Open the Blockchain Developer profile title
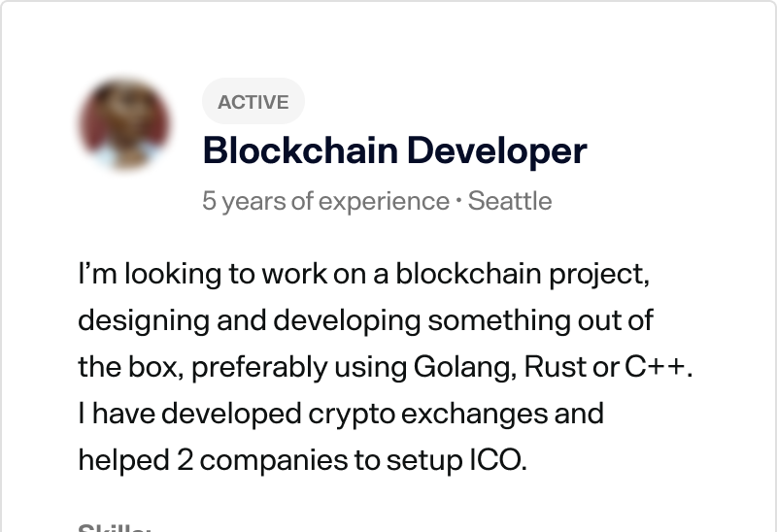The height and width of the screenshot is (532, 777). point(394,150)
